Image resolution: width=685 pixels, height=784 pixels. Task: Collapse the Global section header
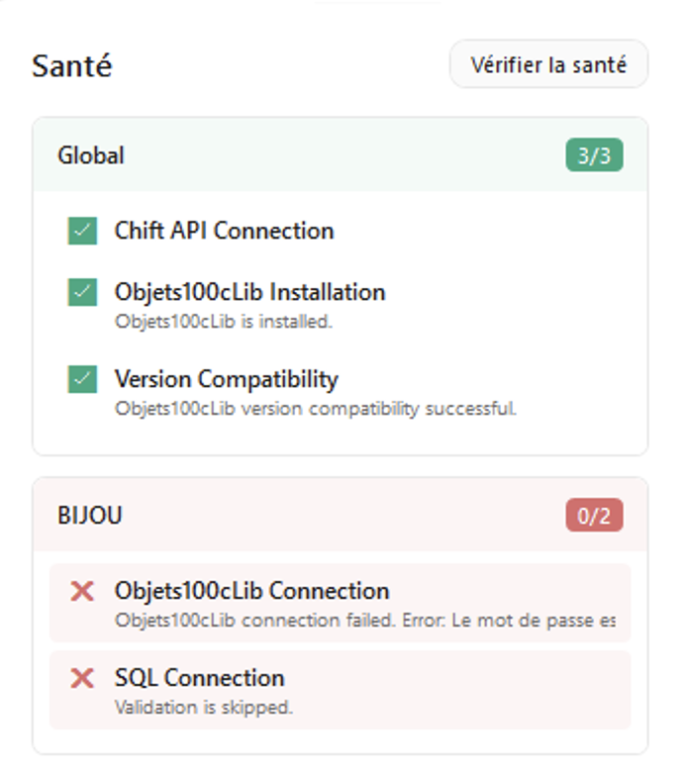340,155
